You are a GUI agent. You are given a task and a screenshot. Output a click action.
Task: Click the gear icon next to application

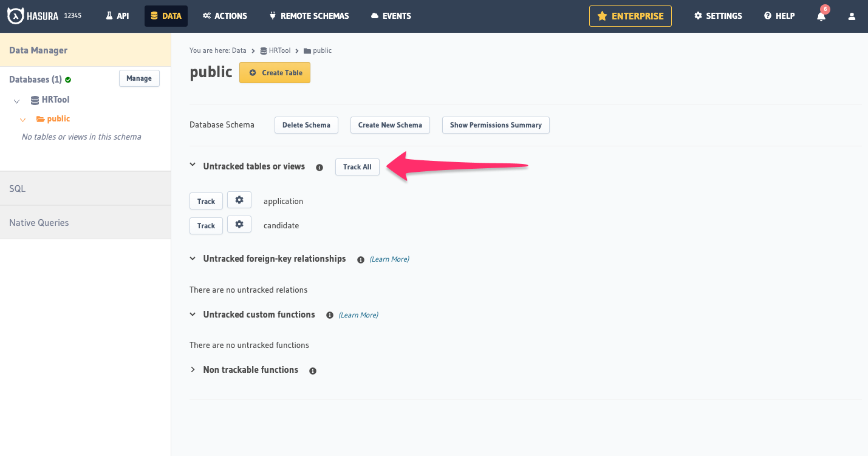(239, 200)
